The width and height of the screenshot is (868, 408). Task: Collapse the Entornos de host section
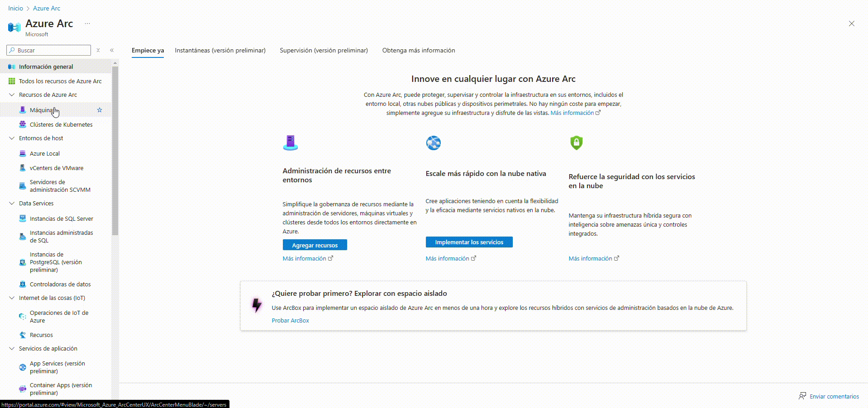(12, 138)
